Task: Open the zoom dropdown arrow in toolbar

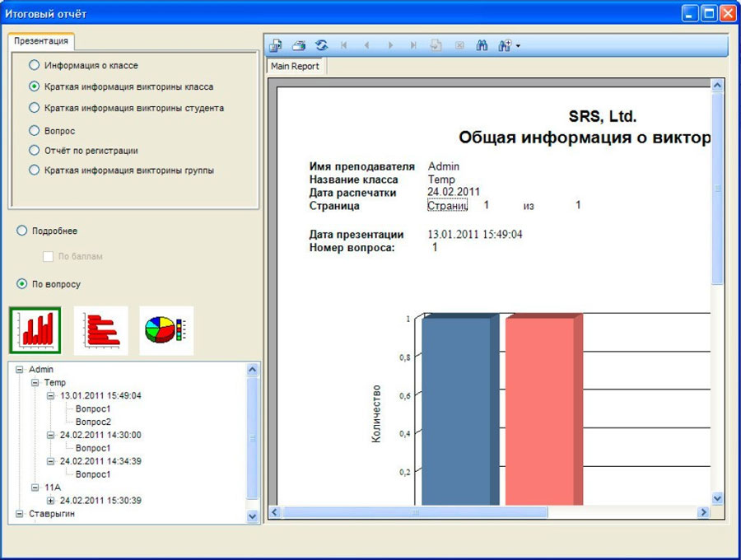Action: pos(517,46)
